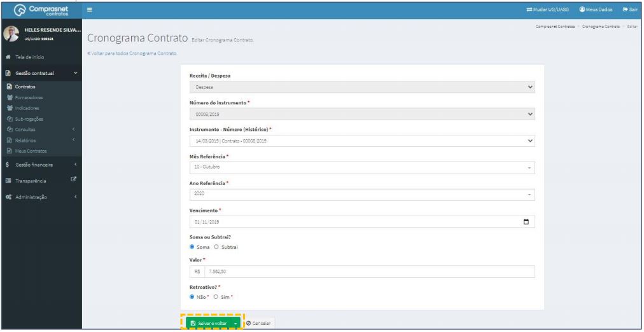This screenshot has height=332, width=644.
Task: Click the Tela de início home icon
Action: [x=8, y=57]
